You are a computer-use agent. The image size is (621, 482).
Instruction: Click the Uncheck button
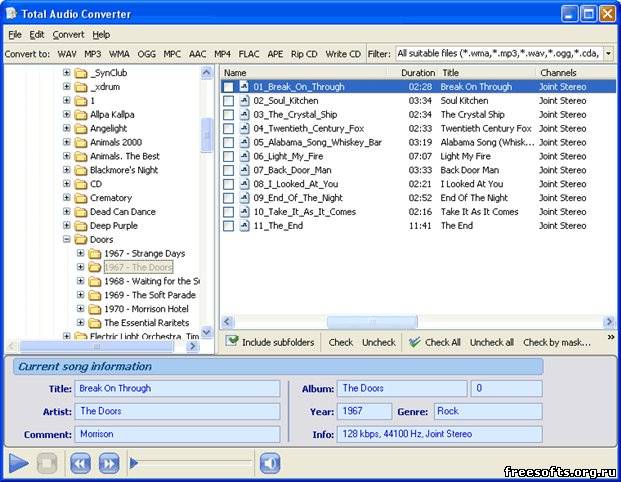point(379,342)
